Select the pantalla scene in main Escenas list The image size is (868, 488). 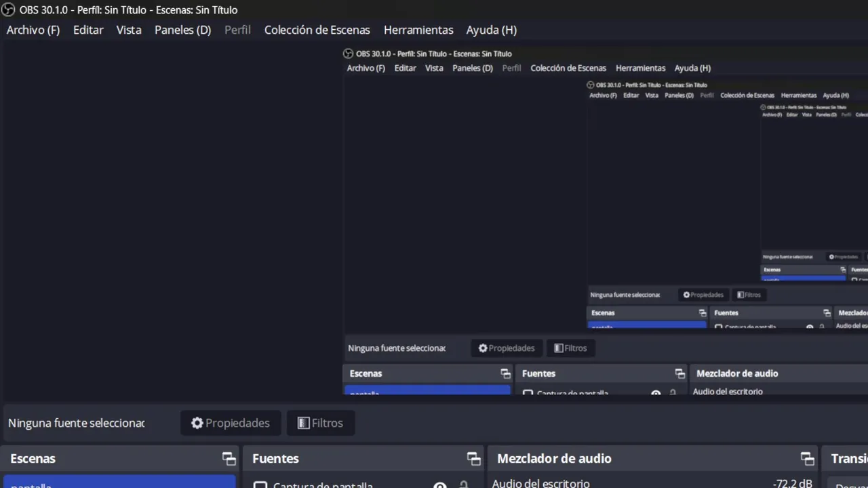(119, 483)
